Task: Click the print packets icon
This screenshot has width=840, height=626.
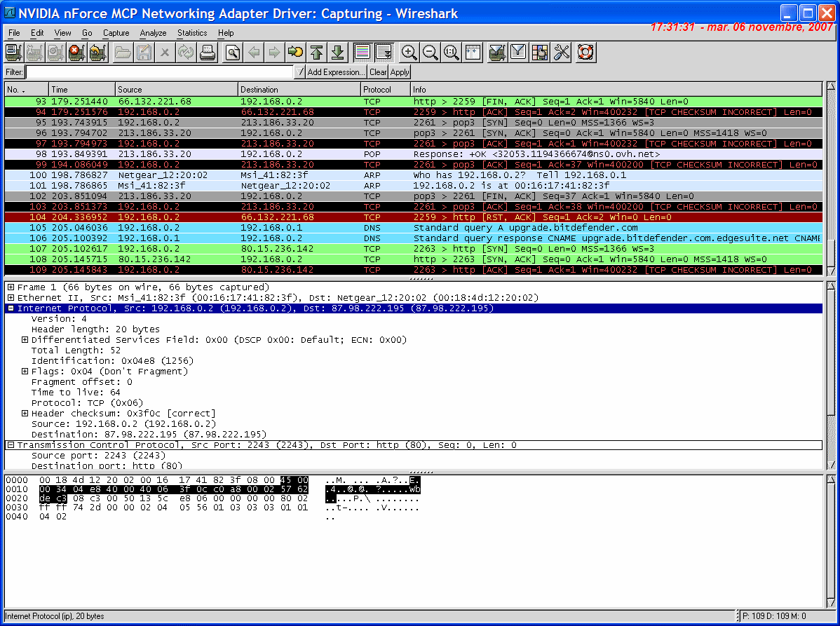Action: pos(208,53)
